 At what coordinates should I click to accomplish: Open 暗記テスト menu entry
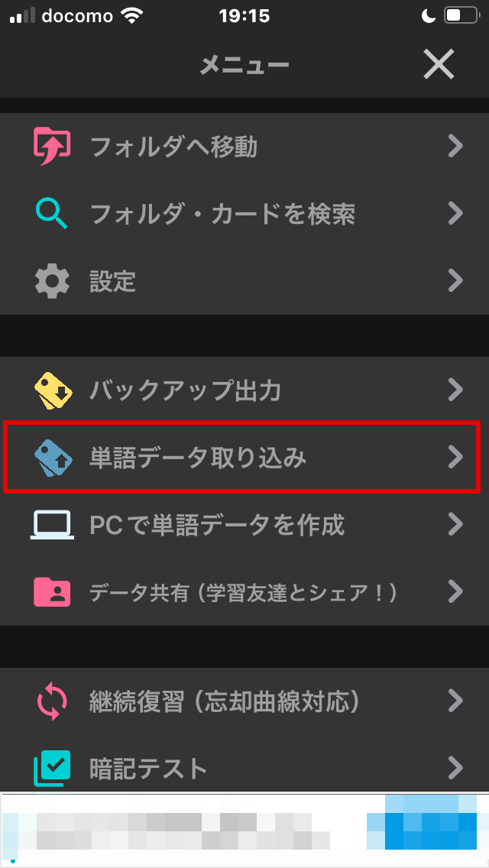[x=244, y=769]
